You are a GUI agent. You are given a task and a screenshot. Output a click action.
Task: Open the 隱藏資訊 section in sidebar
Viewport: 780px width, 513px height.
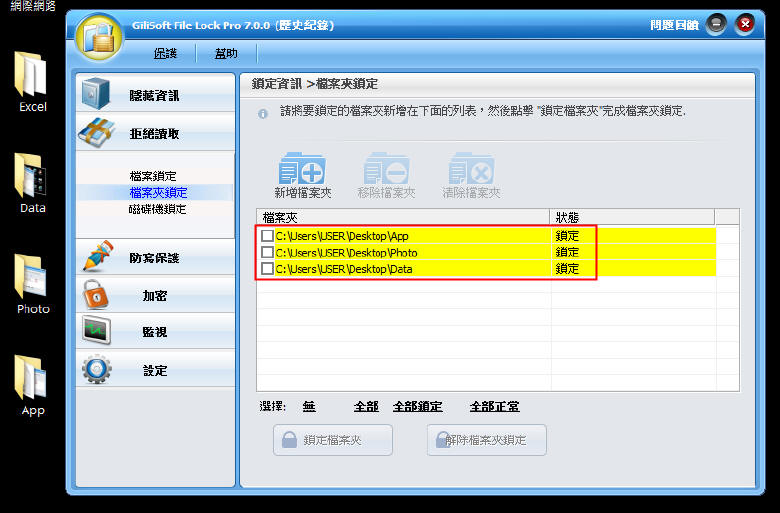click(x=154, y=95)
